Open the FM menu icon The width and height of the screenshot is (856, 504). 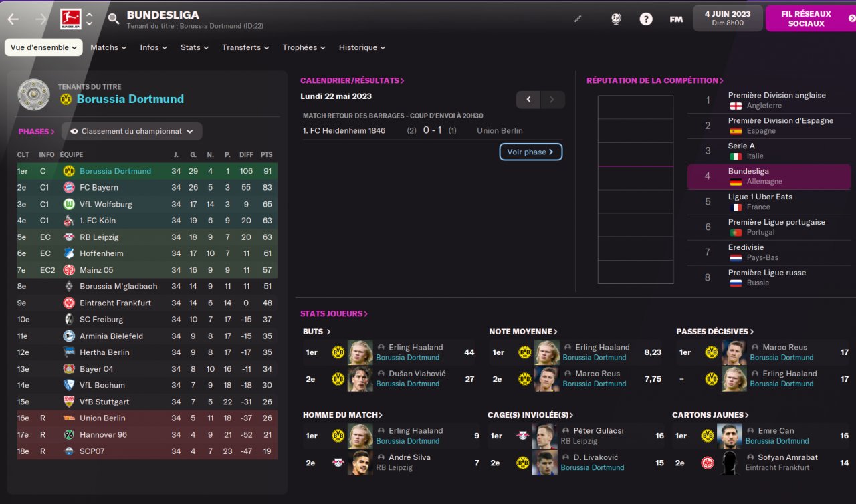click(676, 19)
